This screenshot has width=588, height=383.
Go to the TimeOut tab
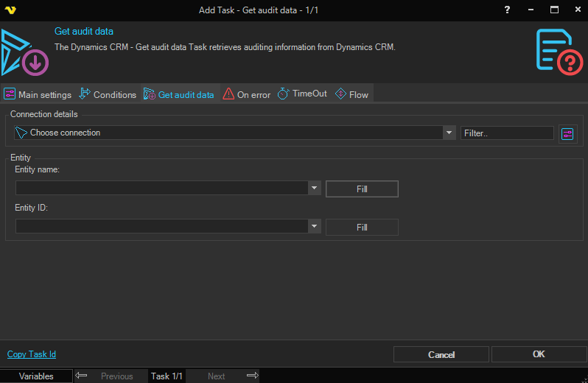click(x=302, y=94)
